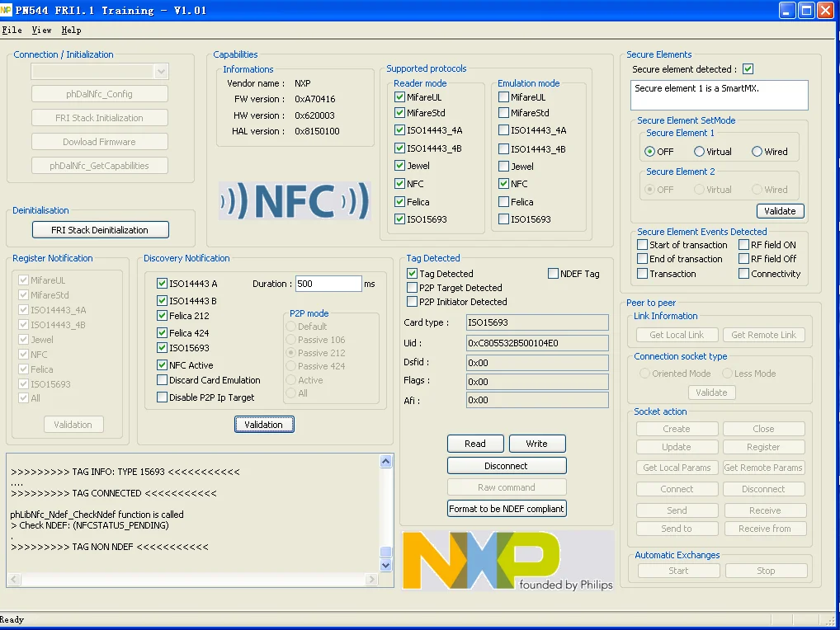Screen dimensions: 840x630
Task: Select OFF for Secure Element 1
Action: 649,152
